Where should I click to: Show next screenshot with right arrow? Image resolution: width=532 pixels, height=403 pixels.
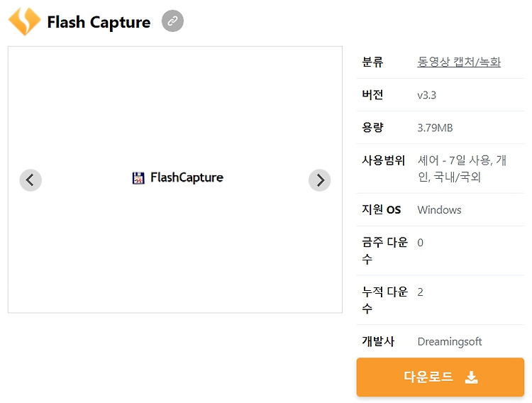point(319,180)
